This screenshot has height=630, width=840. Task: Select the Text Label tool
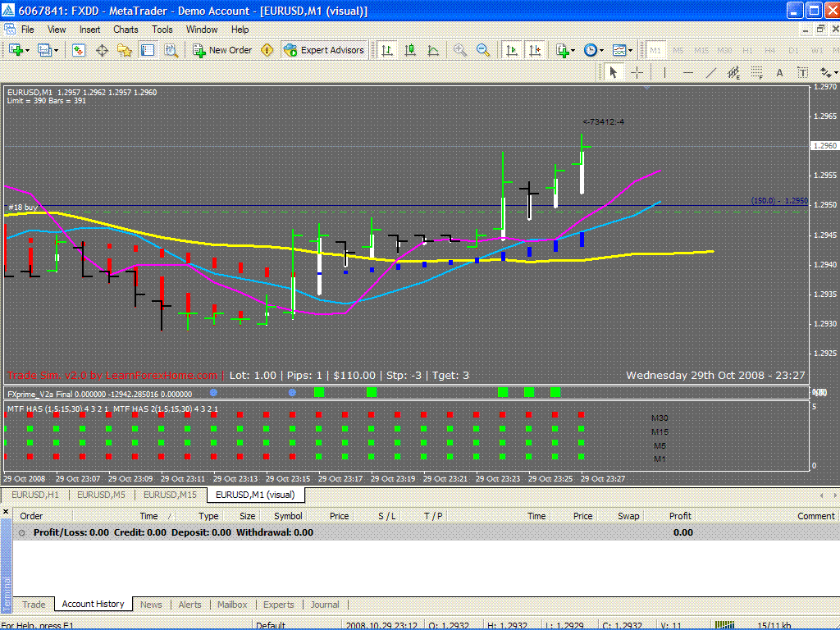[802, 72]
